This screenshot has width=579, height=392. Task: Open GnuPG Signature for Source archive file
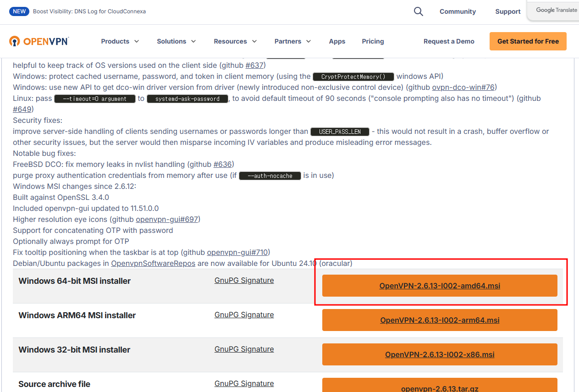point(244,383)
